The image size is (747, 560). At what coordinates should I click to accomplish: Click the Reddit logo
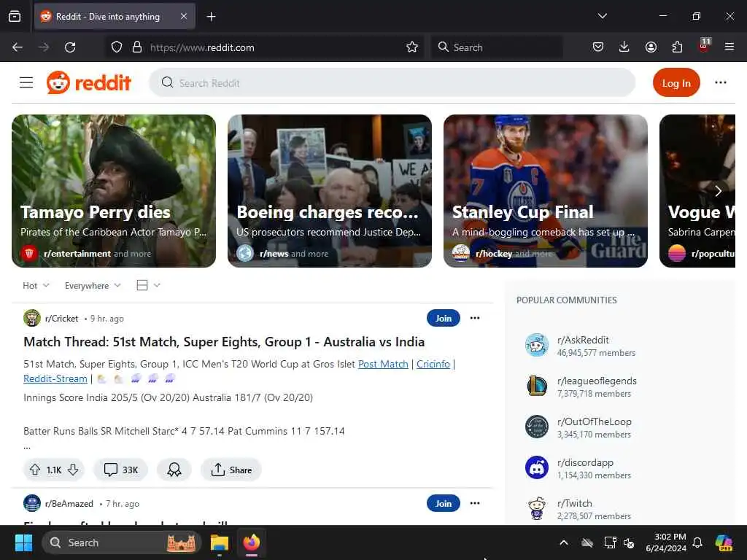(88, 82)
